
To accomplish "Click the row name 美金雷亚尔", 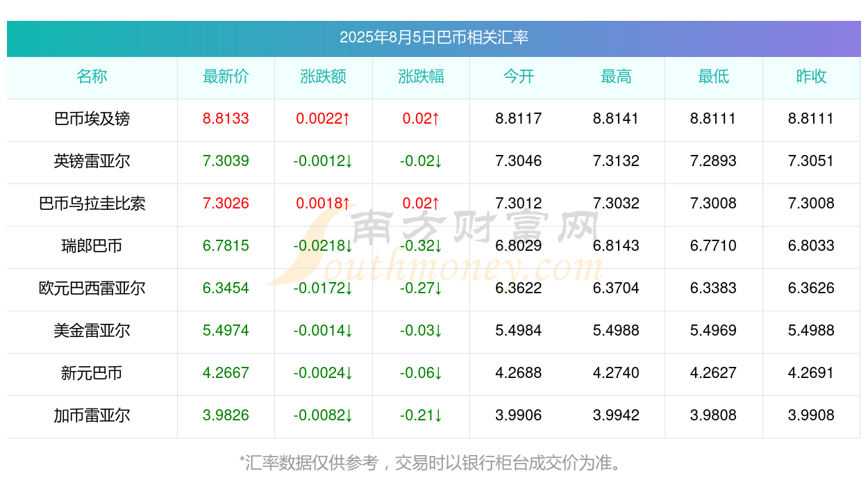I will 92,331.
